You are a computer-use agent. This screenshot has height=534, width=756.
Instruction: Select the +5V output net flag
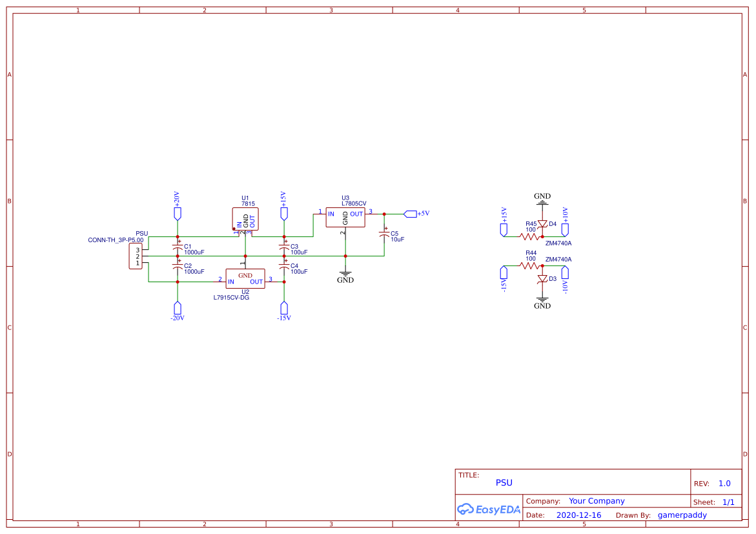412,212
